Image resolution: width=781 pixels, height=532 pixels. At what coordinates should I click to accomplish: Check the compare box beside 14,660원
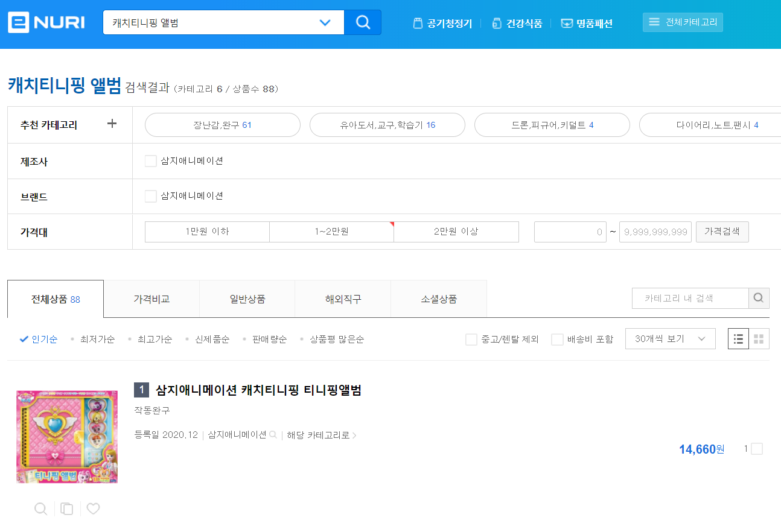[x=757, y=449]
